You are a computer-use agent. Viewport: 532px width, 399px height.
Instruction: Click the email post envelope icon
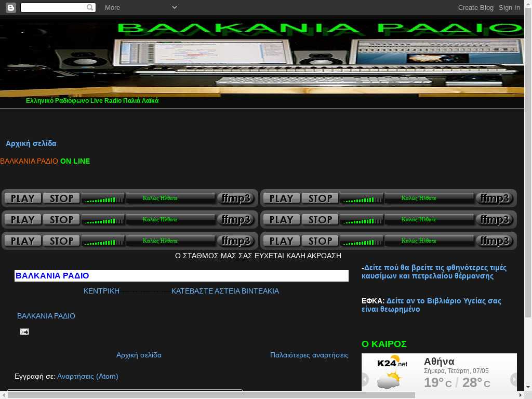(x=24, y=331)
